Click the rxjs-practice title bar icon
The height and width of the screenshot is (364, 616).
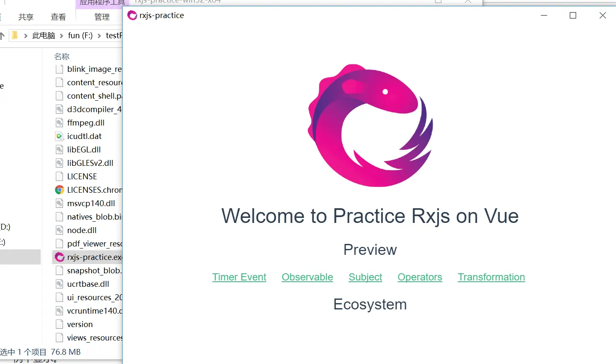132,16
